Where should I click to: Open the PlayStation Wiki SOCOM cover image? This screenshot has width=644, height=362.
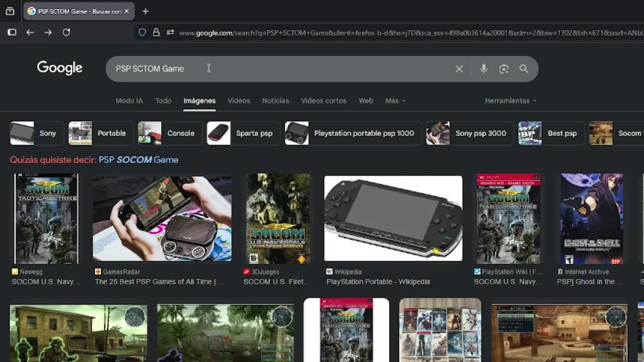pos(509,219)
